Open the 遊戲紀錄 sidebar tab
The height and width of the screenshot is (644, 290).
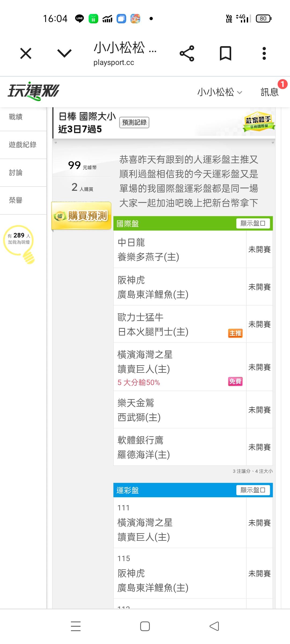point(23,145)
